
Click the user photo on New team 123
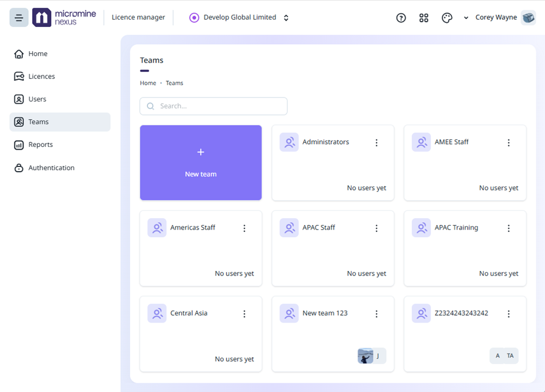365,356
